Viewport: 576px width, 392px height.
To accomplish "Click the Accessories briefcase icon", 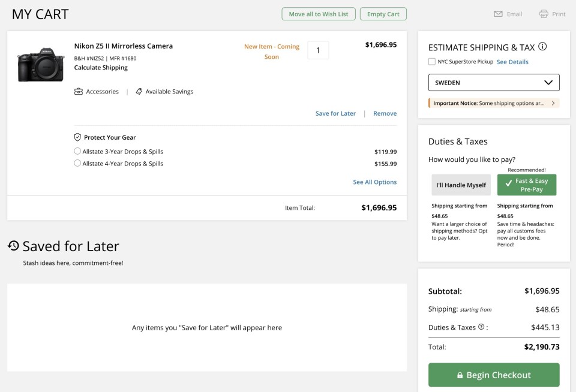I will point(79,92).
